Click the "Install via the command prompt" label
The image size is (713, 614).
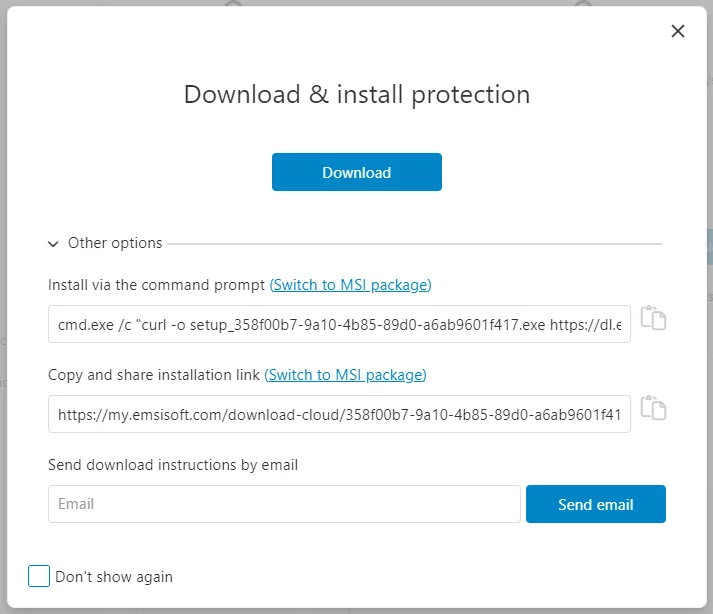pos(157,285)
